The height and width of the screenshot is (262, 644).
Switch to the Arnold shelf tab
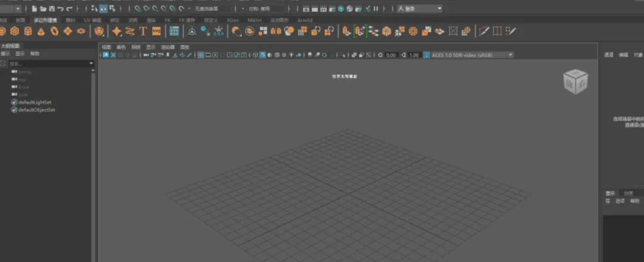[x=305, y=20]
